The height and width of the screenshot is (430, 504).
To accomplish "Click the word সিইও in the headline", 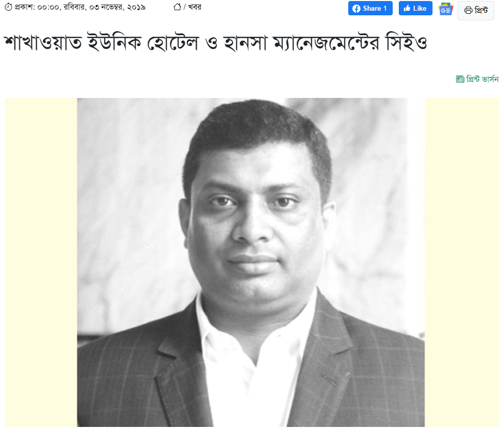I will pyautogui.click(x=406, y=42).
